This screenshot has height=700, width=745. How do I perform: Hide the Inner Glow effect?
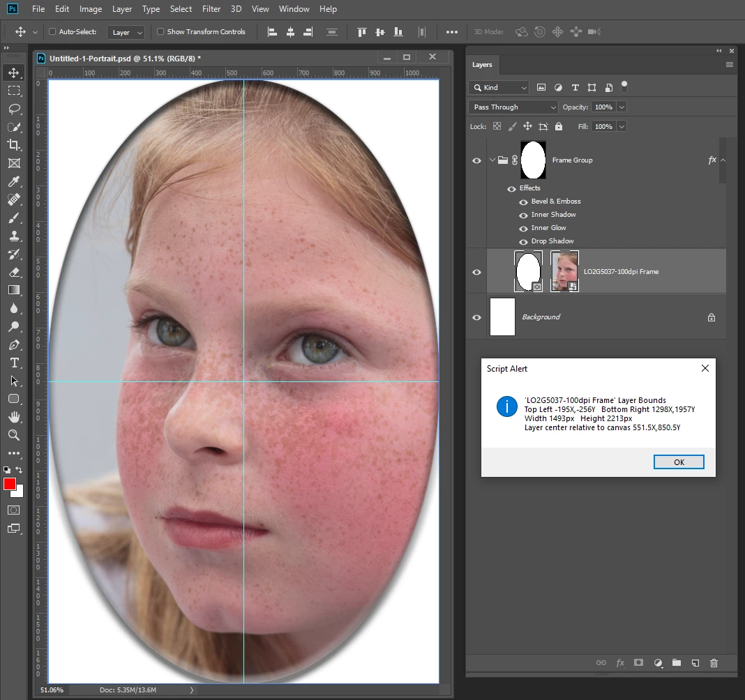point(523,229)
